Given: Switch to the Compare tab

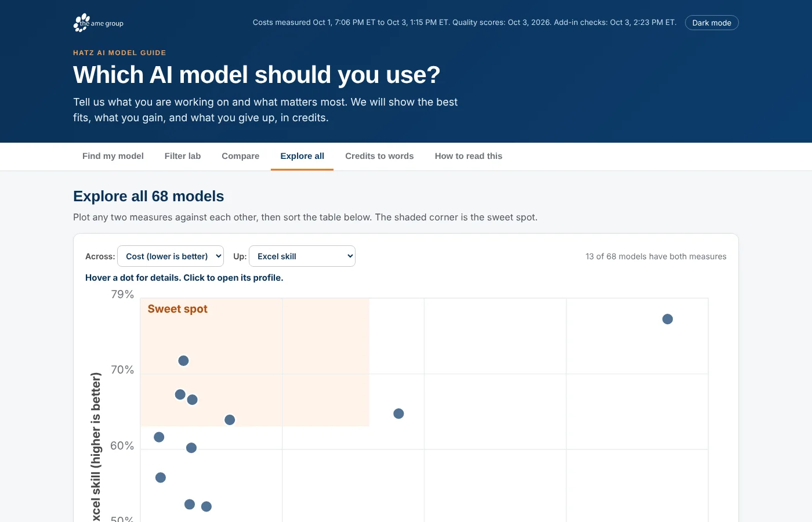Looking at the screenshot, I should click(241, 156).
